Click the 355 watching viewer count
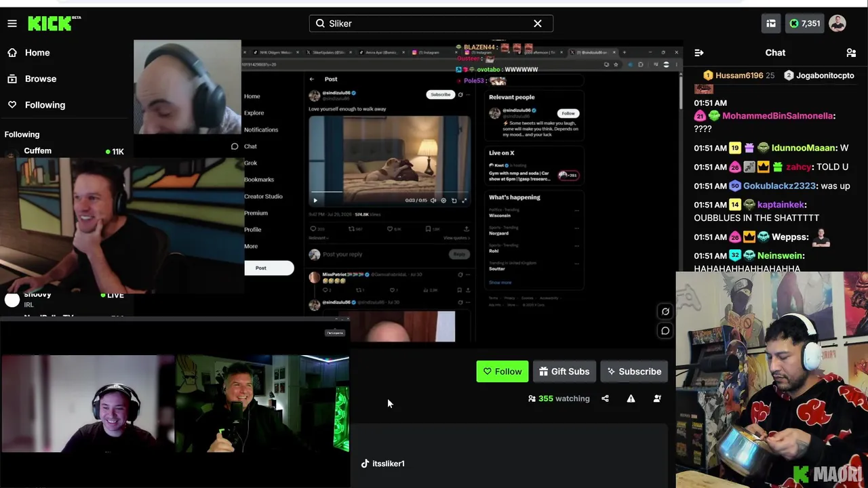Screen dimensions: 868x488 [x=559, y=399]
